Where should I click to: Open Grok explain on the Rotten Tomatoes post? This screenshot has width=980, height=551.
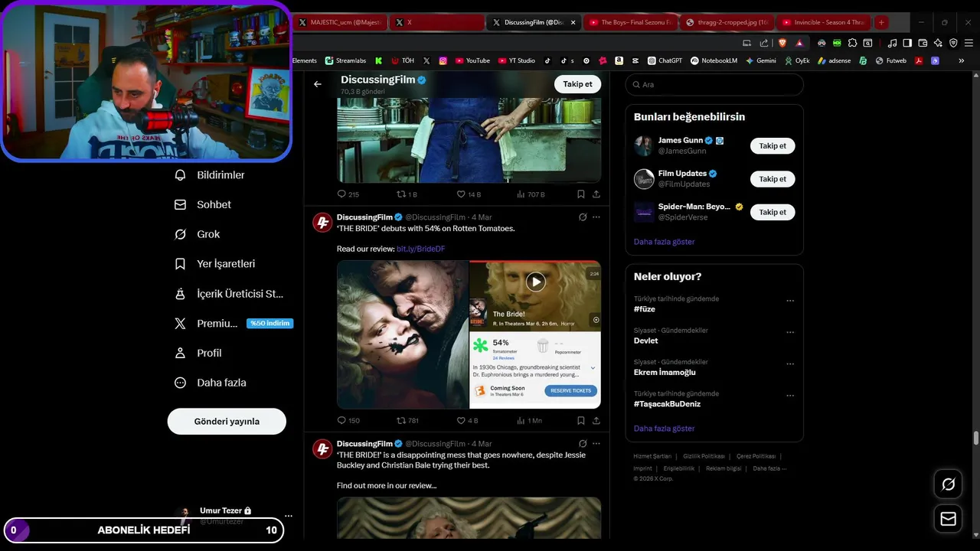pyautogui.click(x=583, y=217)
